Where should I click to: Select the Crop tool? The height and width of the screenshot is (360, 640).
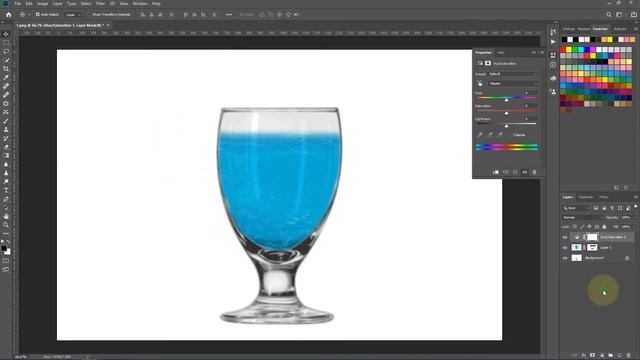tap(6, 69)
